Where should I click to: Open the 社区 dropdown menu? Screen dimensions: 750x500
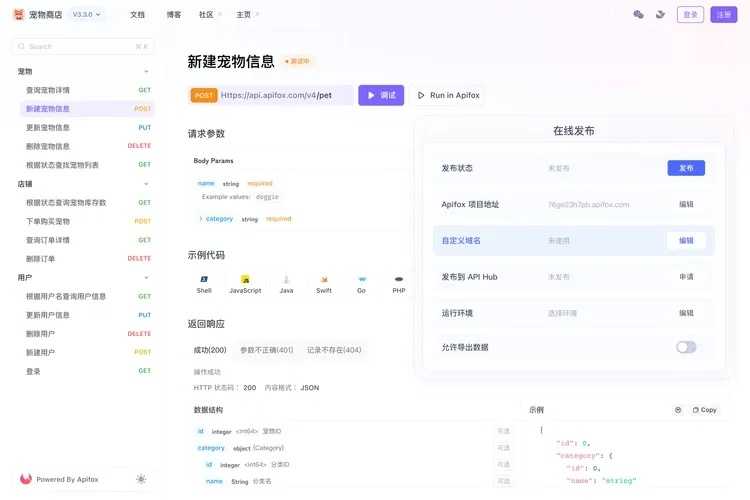pyautogui.click(x=210, y=15)
